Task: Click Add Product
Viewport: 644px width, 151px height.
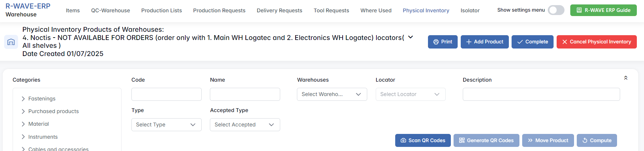Action: click(484, 42)
